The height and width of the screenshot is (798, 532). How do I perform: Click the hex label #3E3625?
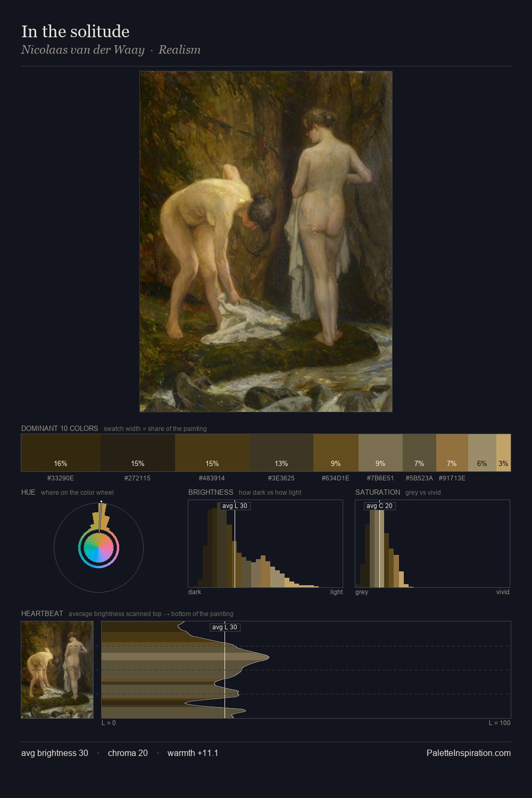click(281, 478)
